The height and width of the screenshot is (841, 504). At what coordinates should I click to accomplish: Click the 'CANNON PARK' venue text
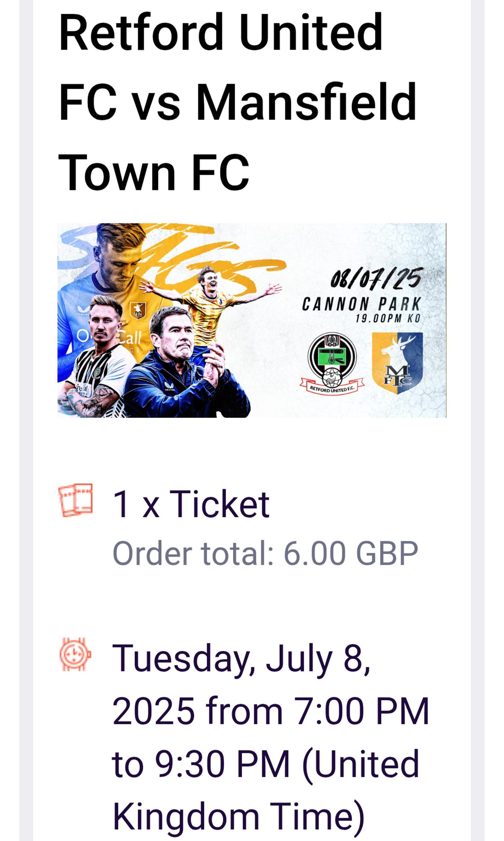(361, 304)
